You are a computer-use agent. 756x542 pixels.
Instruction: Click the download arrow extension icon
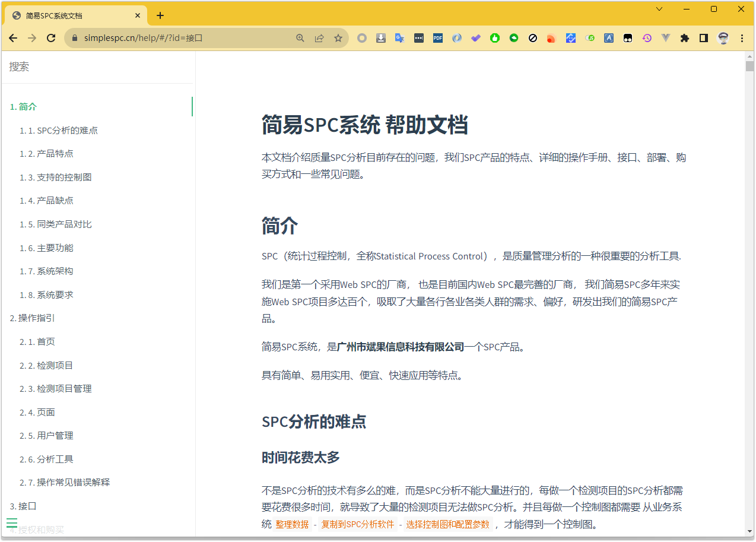point(381,38)
